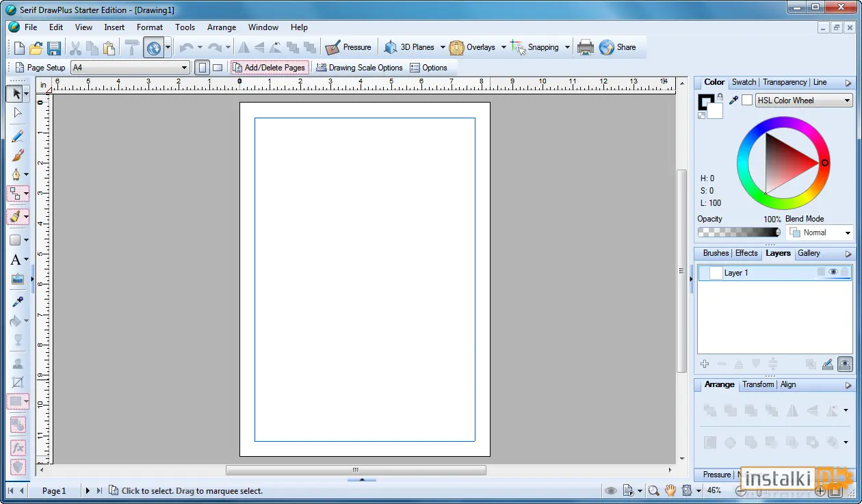Expand the Overlays dropdown arrow

[x=504, y=48]
